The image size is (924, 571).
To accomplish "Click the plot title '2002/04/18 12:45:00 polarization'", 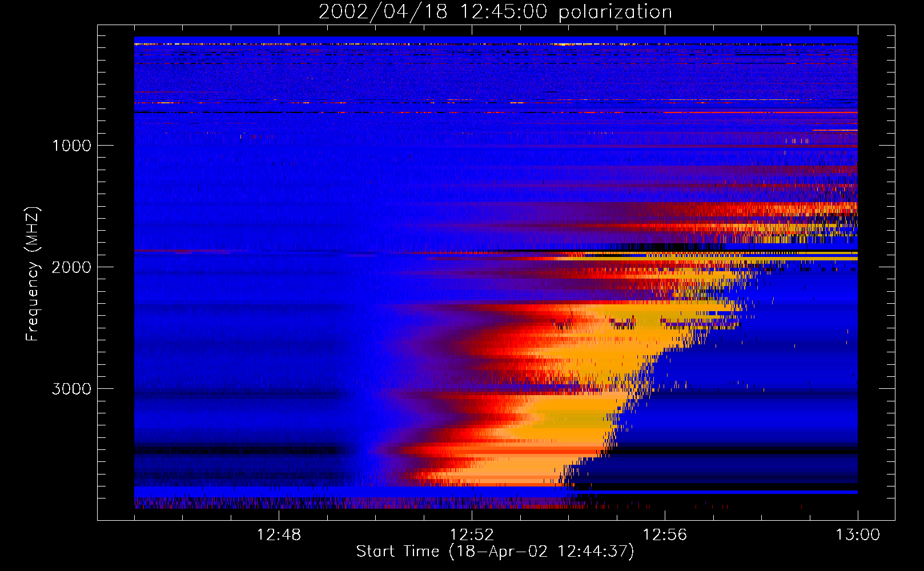I will [495, 12].
